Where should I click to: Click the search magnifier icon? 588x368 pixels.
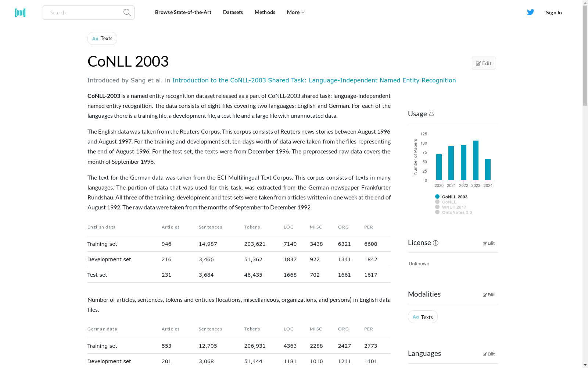tap(127, 12)
